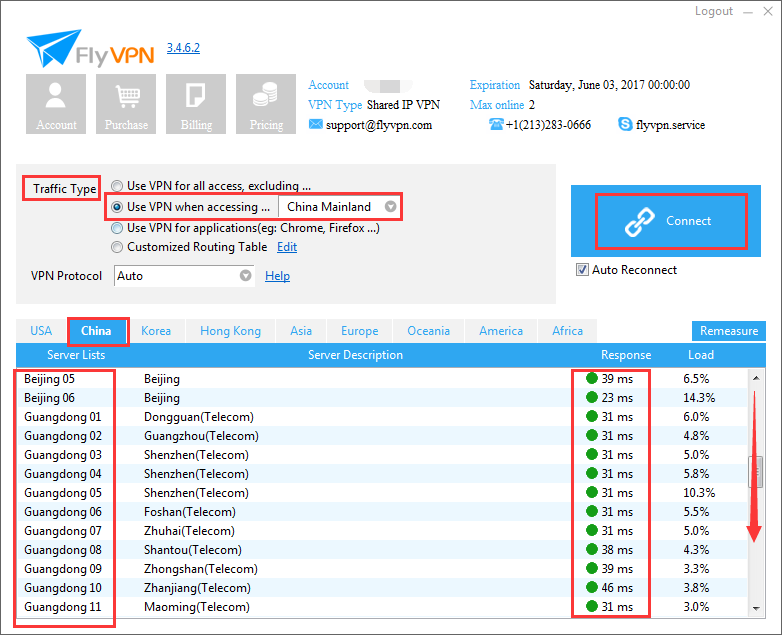Image resolution: width=782 pixels, height=635 pixels.
Task: Sort by Server Description column header
Action: [x=355, y=355]
